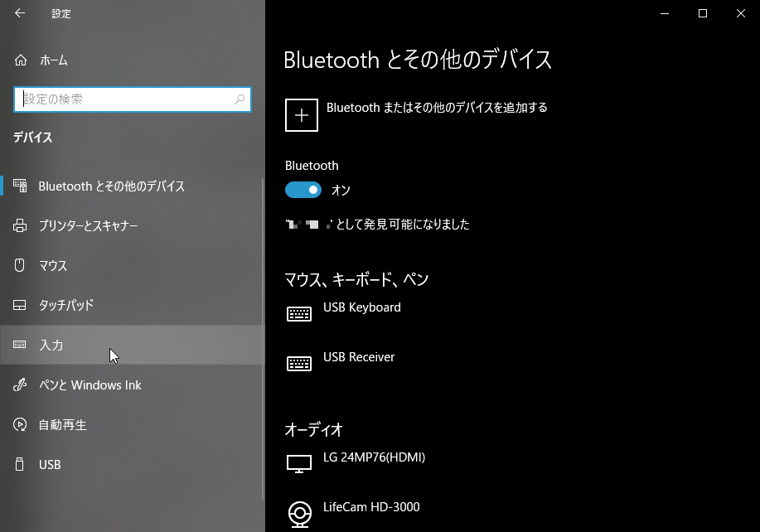Go back with the arrow in Settings
The height and width of the screenshot is (532, 760).
click(20, 13)
